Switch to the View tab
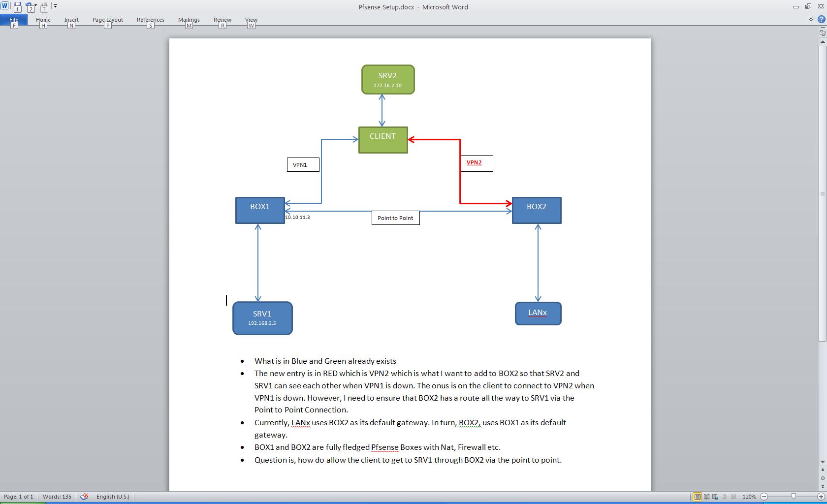 [x=251, y=20]
